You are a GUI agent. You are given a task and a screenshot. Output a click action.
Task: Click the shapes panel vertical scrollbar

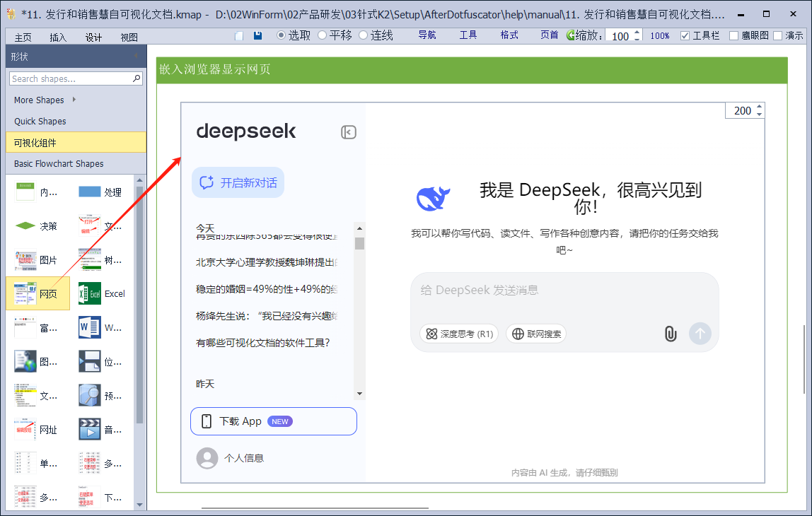pyautogui.click(x=139, y=305)
